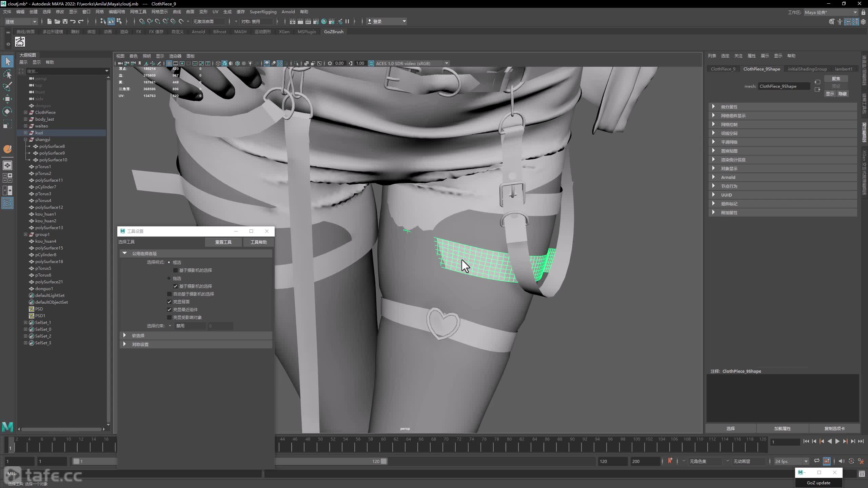Toggle 基于摄影机的选择 checkbox under 框选
Screen dimensions: 868x488
click(x=175, y=270)
